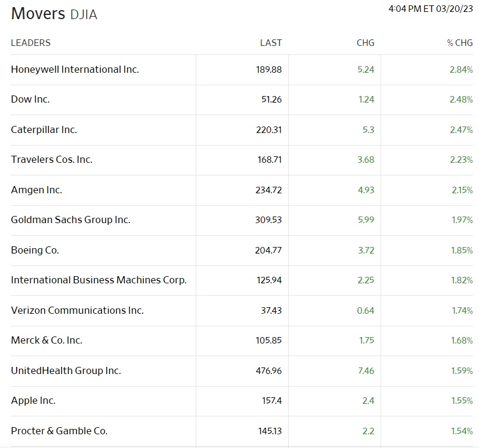Click the 4:04 PM ET 03/20/23 timestamp
The image size is (479, 448).
(x=431, y=9)
